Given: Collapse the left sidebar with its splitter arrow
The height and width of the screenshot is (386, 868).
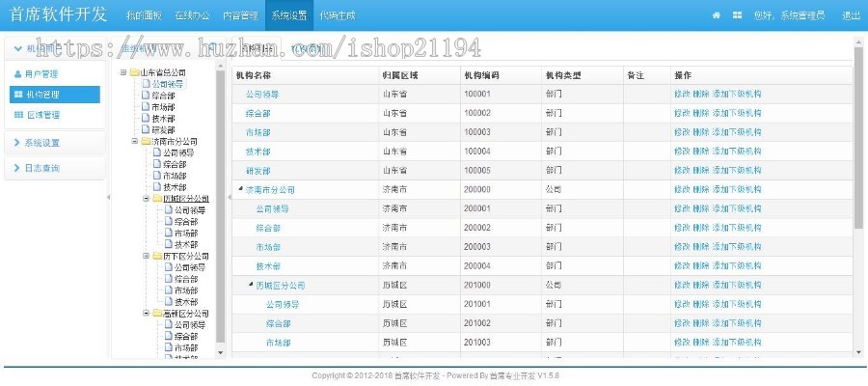Looking at the screenshot, I should 108,197.
